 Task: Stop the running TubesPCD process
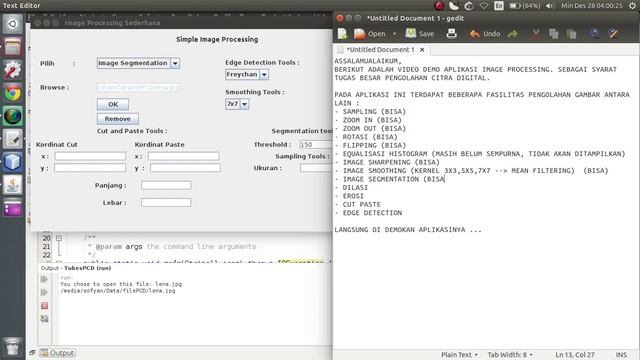pyautogui.click(x=44, y=305)
